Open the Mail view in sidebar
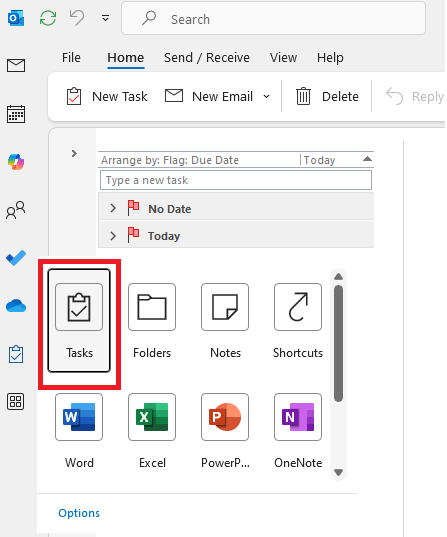Screen dimensions: 447x537 click(16, 65)
